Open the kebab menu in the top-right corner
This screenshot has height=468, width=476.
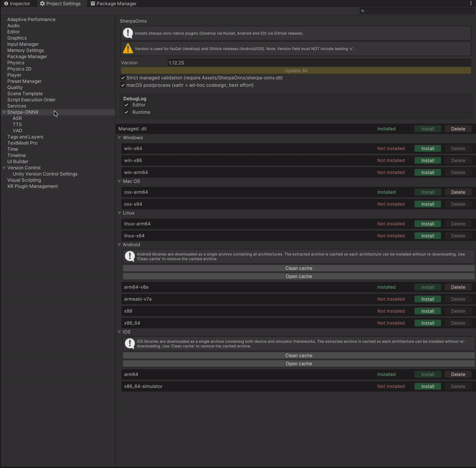[470, 3]
